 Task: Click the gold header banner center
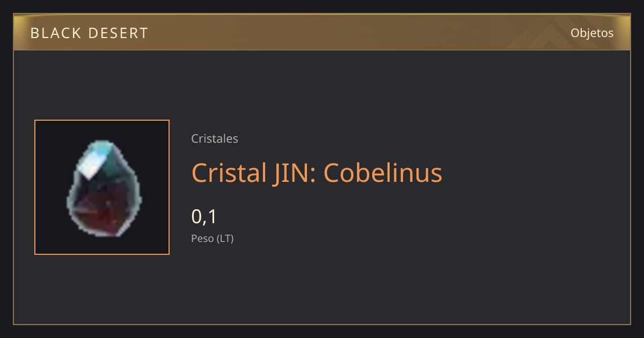click(322, 32)
